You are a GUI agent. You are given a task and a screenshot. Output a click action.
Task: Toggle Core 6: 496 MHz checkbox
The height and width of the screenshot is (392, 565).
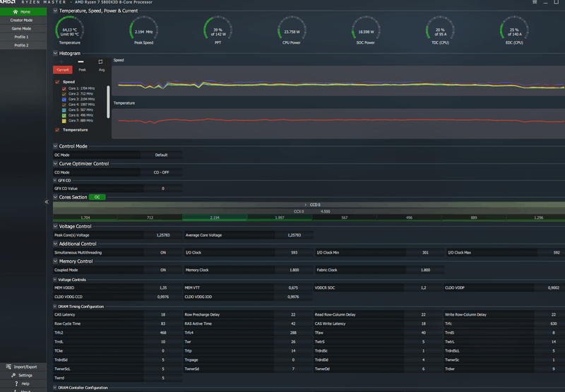click(64, 115)
